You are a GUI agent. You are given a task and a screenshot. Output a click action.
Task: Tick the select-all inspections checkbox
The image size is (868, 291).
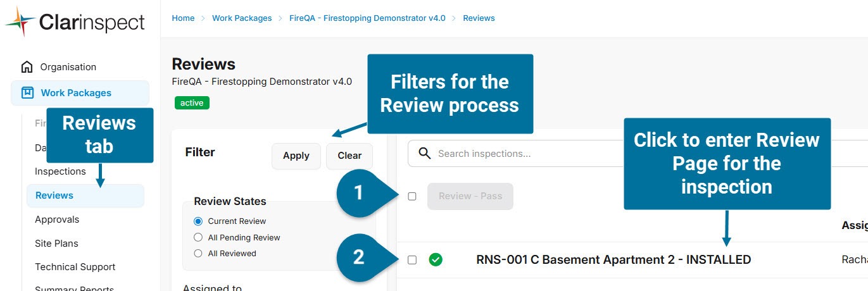click(412, 196)
